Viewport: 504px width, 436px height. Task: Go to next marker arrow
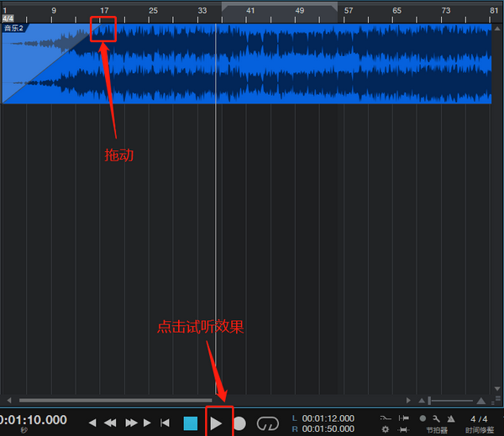[147, 423]
